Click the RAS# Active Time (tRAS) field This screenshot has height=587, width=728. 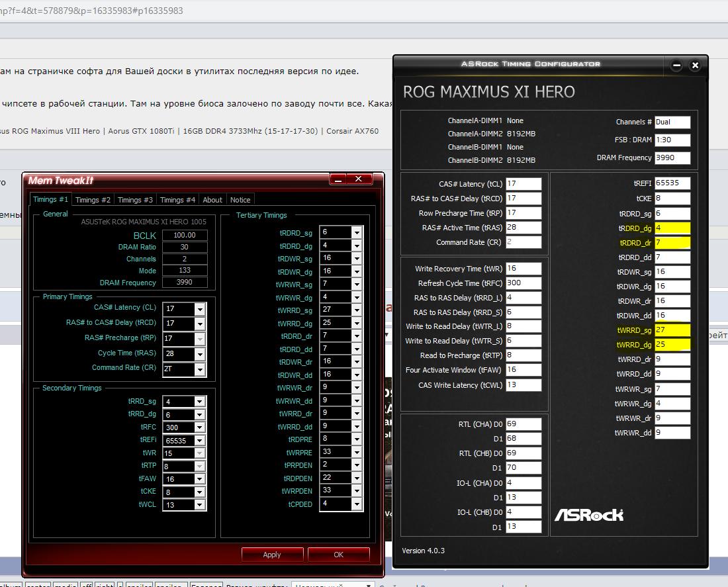coord(523,228)
